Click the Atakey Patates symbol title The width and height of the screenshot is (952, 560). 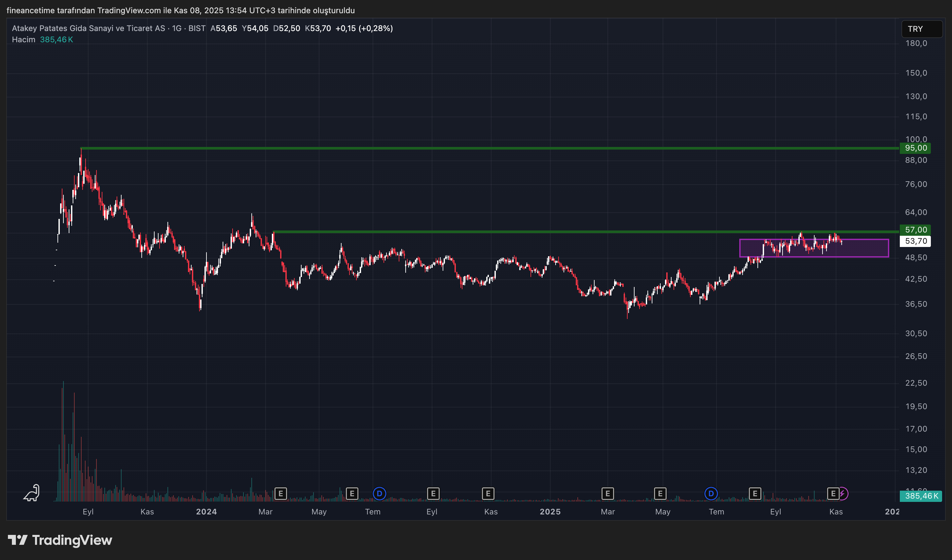89,28
